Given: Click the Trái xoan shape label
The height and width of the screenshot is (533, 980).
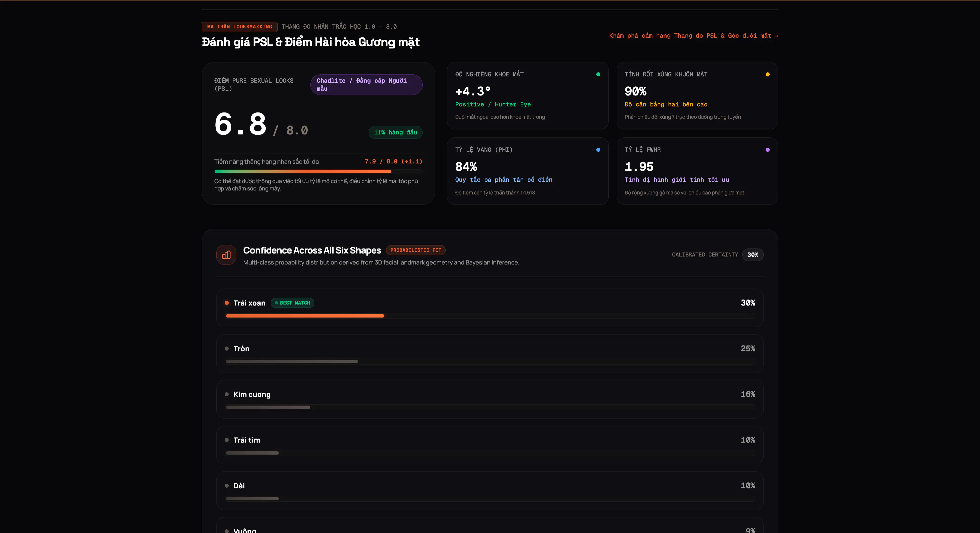Looking at the screenshot, I should point(249,303).
